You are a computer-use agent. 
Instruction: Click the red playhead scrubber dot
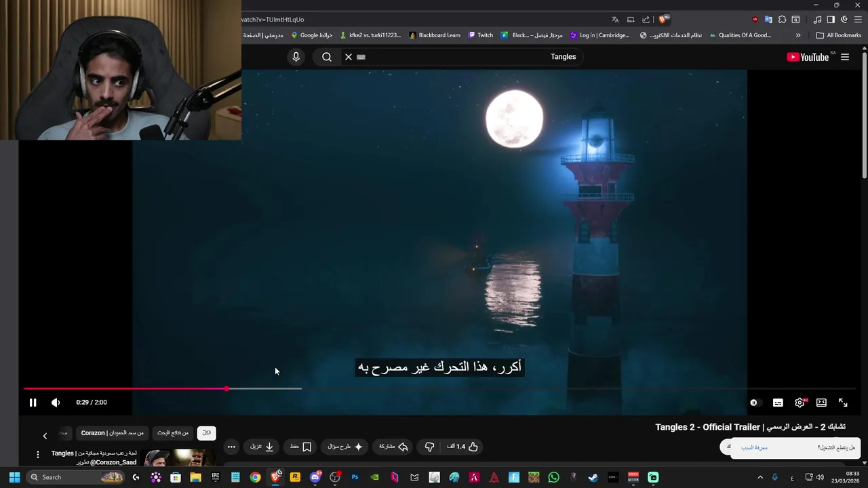(x=226, y=388)
